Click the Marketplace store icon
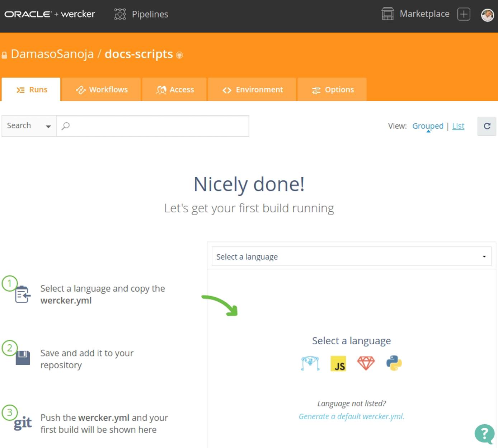Image resolution: width=498 pixels, height=448 pixels. pyautogui.click(x=387, y=14)
